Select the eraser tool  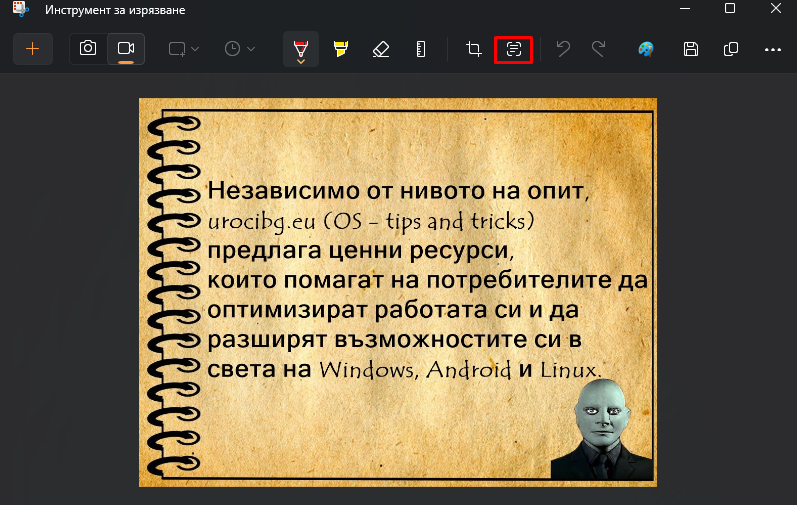381,49
